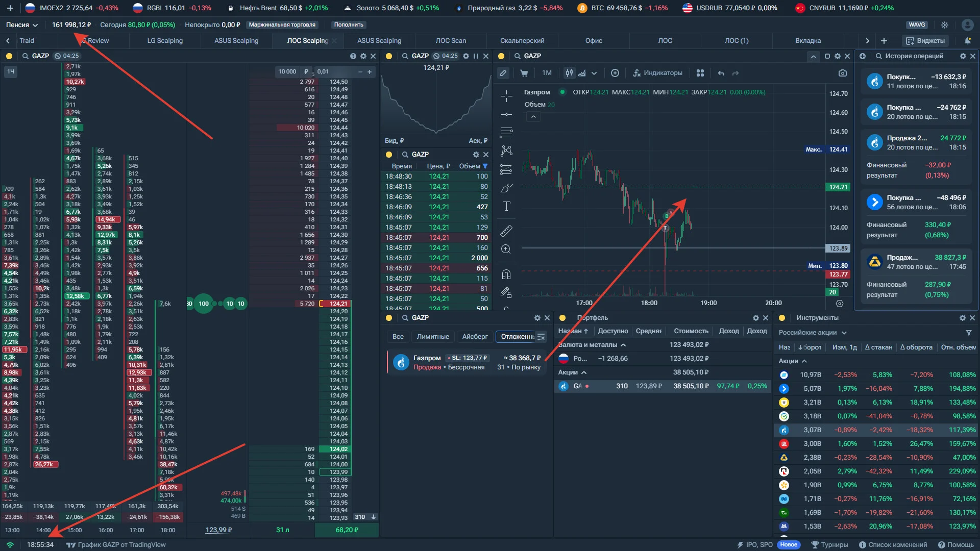This screenshot has width=980, height=551.
Task: Toggle volume filter in trades table
Action: coord(485,166)
